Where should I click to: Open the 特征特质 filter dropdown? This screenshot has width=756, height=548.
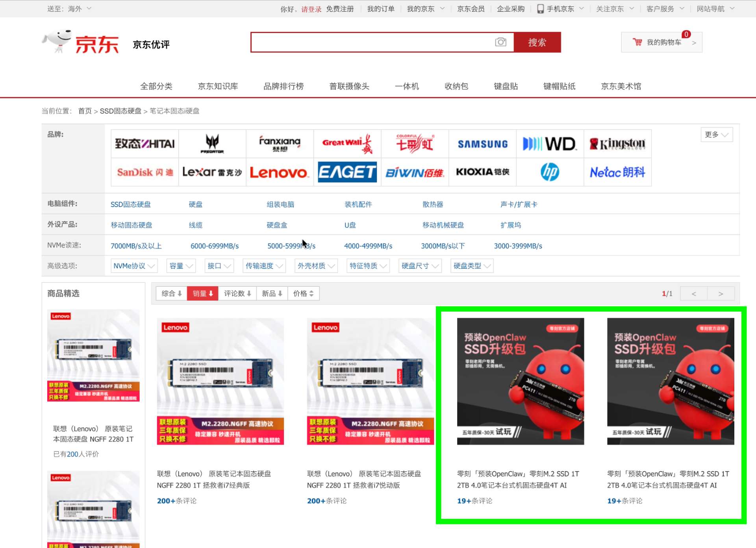(368, 266)
